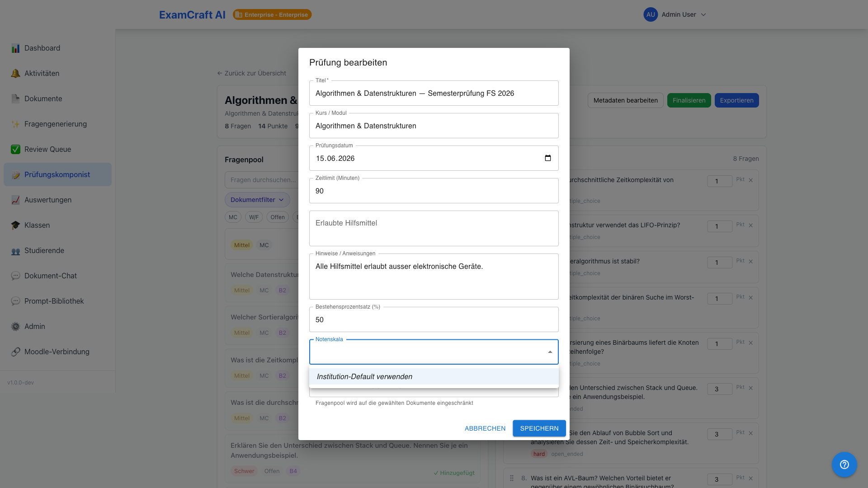Toggle the MC question type filter chip
Image resolution: width=868 pixels, height=488 pixels.
click(233, 217)
